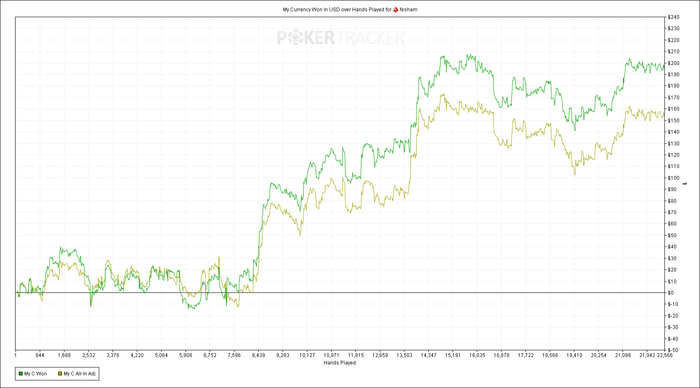The width and height of the screenshot is (700, 388).
Task: Click the 2,532 x-axis tick label
Action: [x=88, y=355]
